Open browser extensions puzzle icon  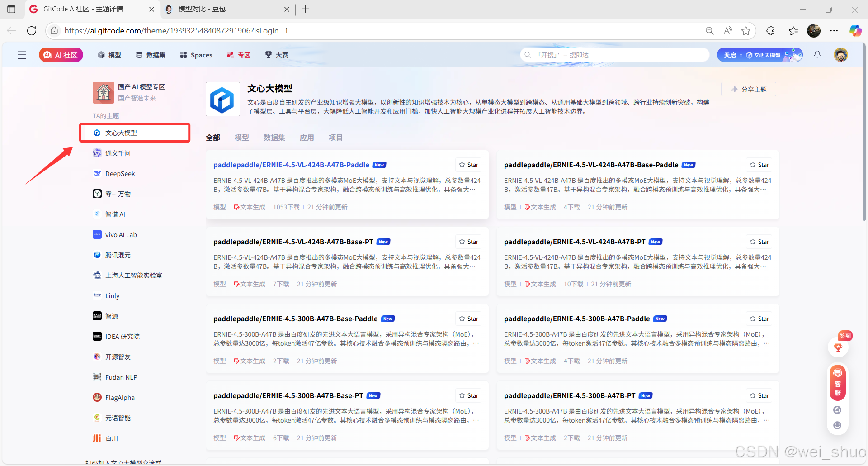click(771, 31)
